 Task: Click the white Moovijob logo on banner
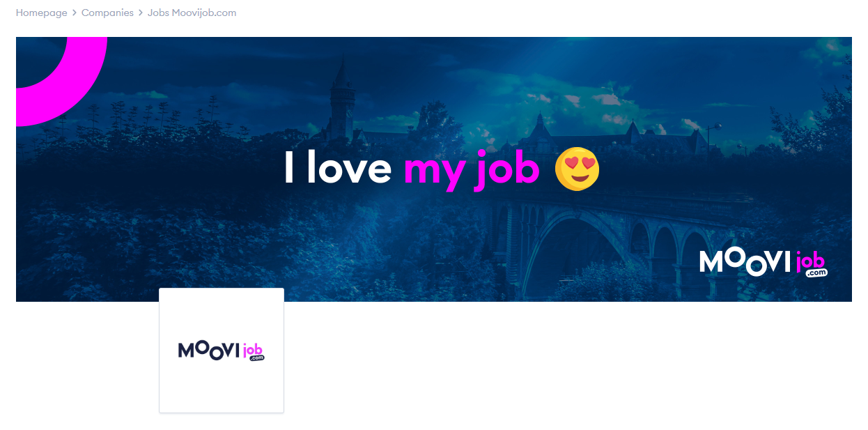pyautogui.click(x=764, y=263)
